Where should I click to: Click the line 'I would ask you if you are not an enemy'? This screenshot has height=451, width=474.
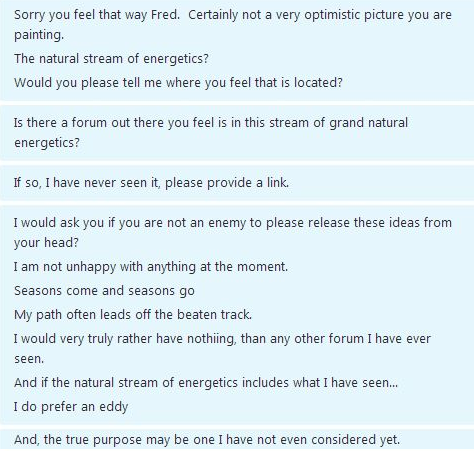tap(233, 223)
